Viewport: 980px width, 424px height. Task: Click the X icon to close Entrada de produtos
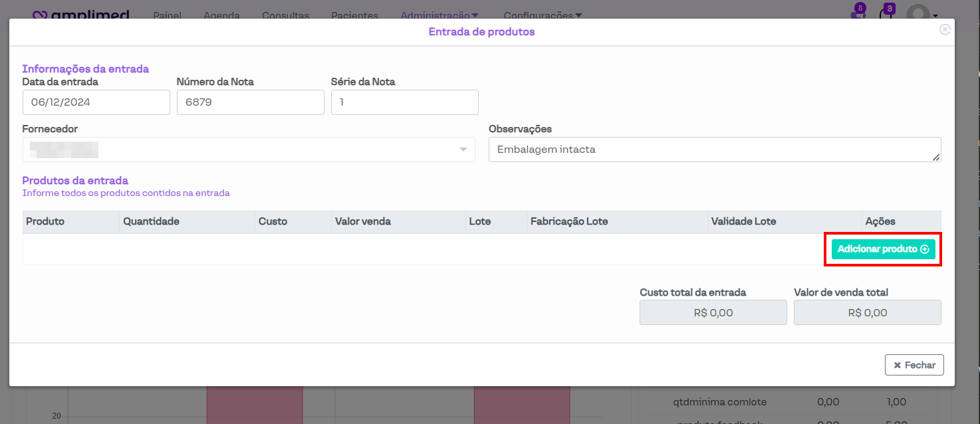pyautogui.click(x=945, y=29)
